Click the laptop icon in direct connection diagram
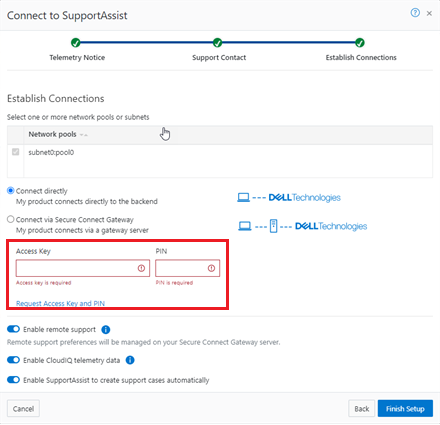The height and width of the screenshot is (425, 440). click(x=243, y=198)
